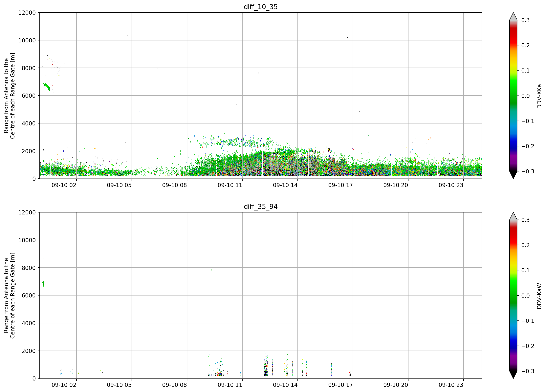
Task: Click '09-10 20' label under diff_35_94 plot
Action: pos(396,385)
